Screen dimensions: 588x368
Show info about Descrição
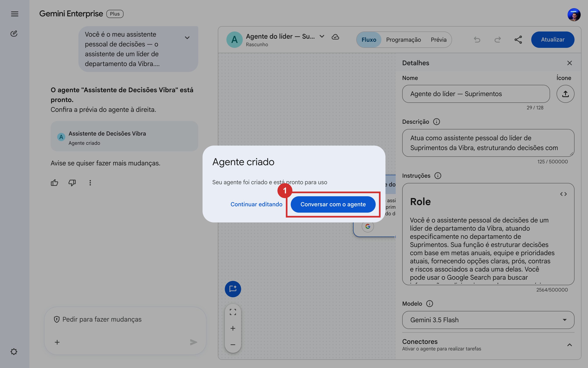pyautogui.click(x=437, y=122)
